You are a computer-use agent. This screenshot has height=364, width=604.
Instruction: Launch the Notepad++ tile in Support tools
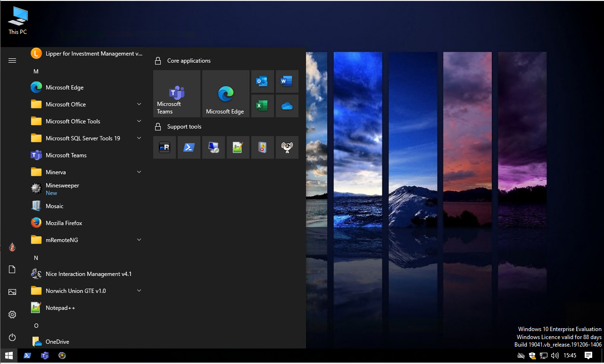tap(238, 147)
